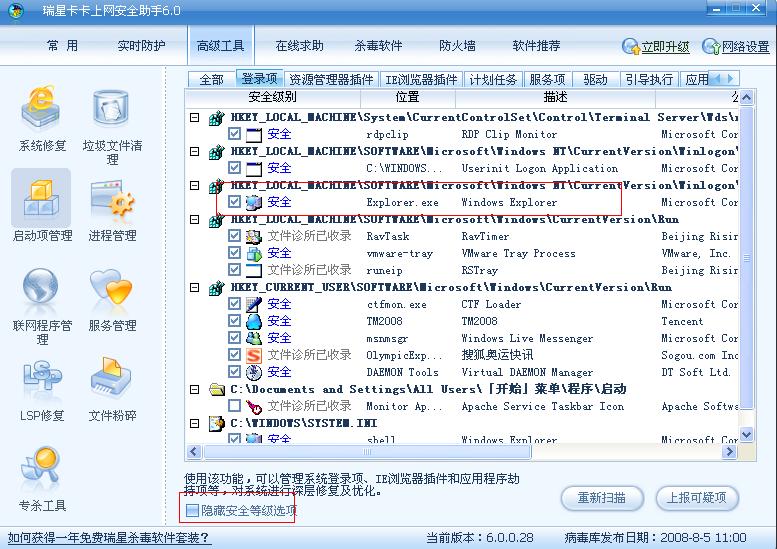Collapse the Userinit Winlogon registry node
Screen dimensions: 777x549
pyautogui.click(x=195, y=152)
